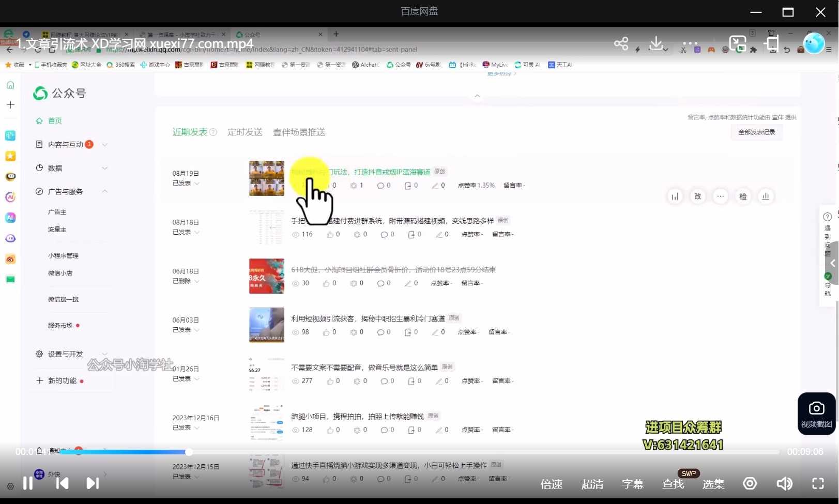Go to the previous video
Screen dimensions: 839x504
62,483
